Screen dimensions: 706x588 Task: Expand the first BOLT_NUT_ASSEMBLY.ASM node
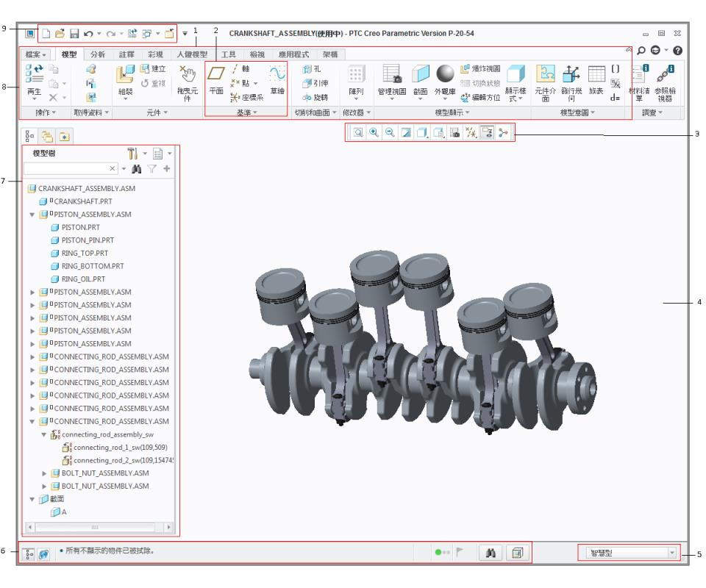(x=43, y=473)
